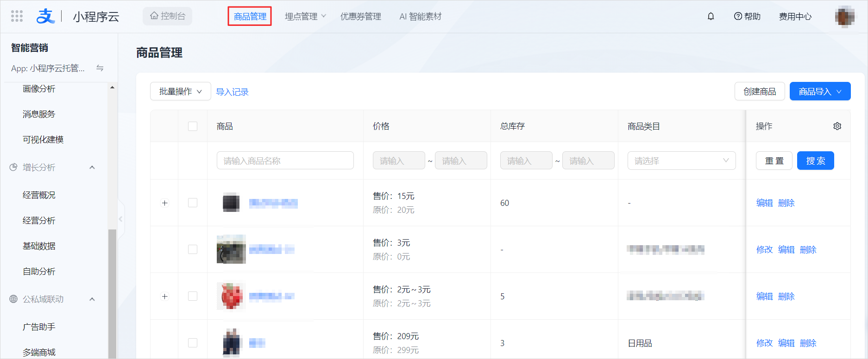Tick the select-all checkbox in table header
The height and width of the screenshot is (359, 868).
tap(193, 126)
